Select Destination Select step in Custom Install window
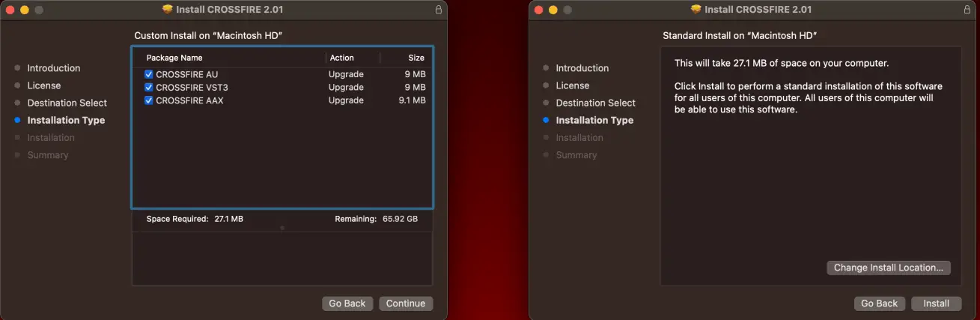980x320 pixels. [x=67, y=103]
